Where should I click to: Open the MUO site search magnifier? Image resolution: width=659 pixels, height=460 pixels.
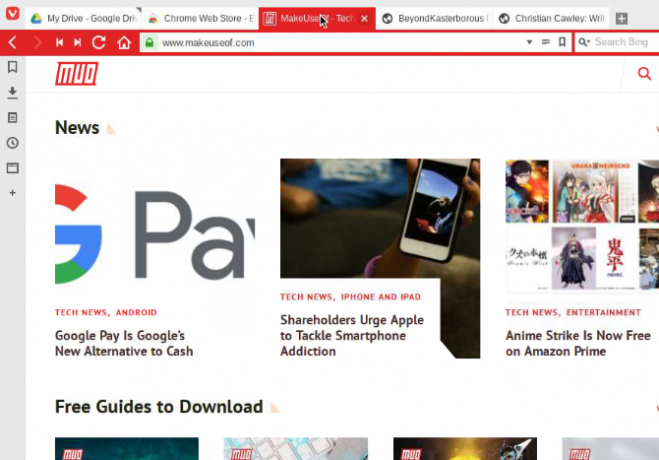(644, 74)
